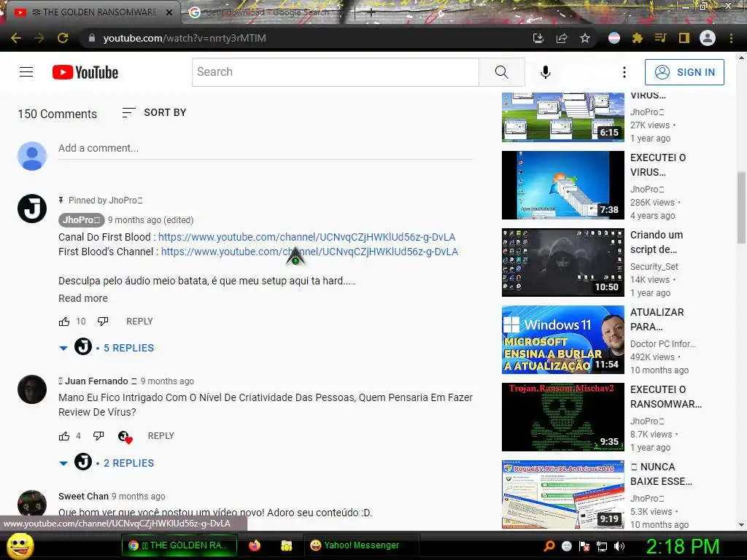747x560 pixels.
Task: Click the network tray icon
Action: click(x=602, y=546)
